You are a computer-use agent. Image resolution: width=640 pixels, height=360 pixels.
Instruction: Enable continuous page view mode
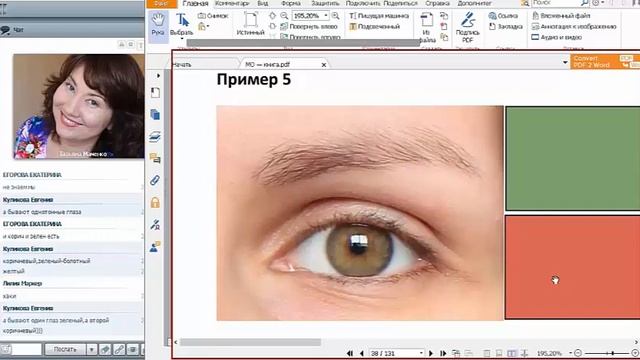[x=499, y=353]
